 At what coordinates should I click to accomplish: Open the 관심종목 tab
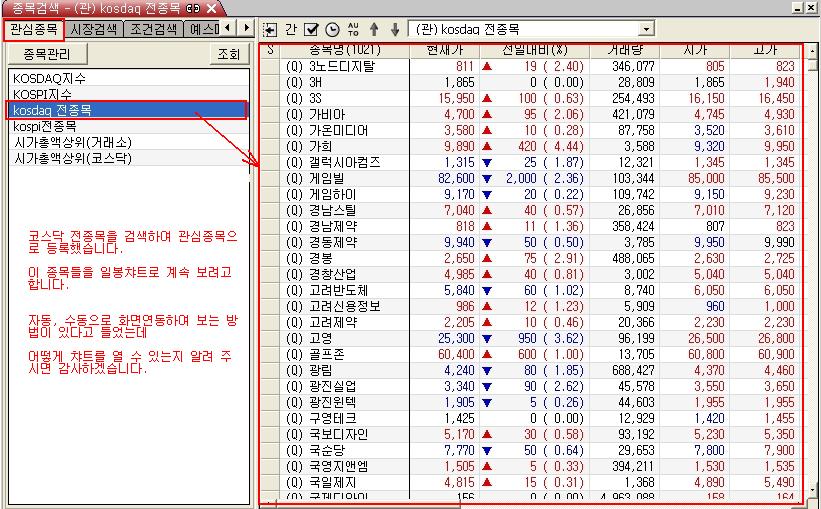(x=35, y=28)
